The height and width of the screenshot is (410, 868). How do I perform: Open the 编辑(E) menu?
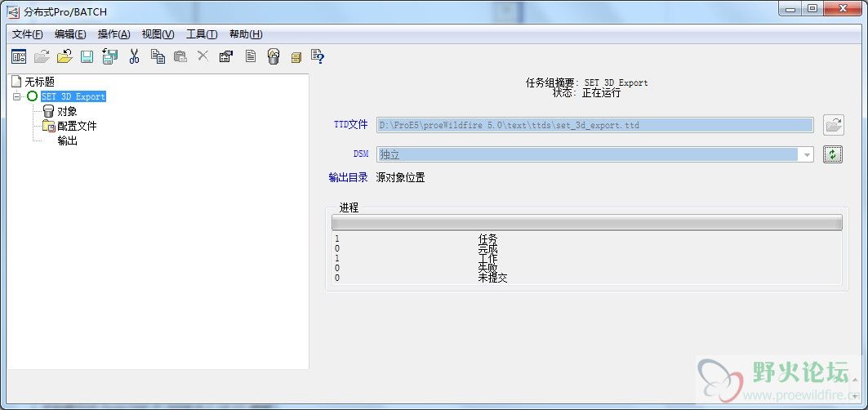(70, 34)
